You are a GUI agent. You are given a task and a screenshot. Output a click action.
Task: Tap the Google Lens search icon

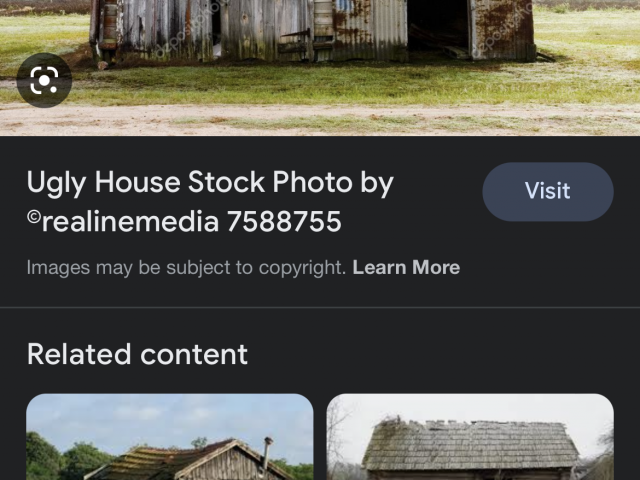click(44, 80)
